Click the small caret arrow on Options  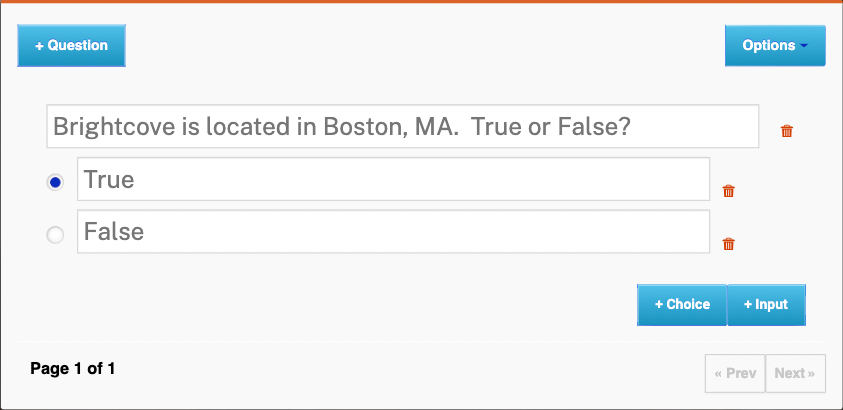point(804,46)
